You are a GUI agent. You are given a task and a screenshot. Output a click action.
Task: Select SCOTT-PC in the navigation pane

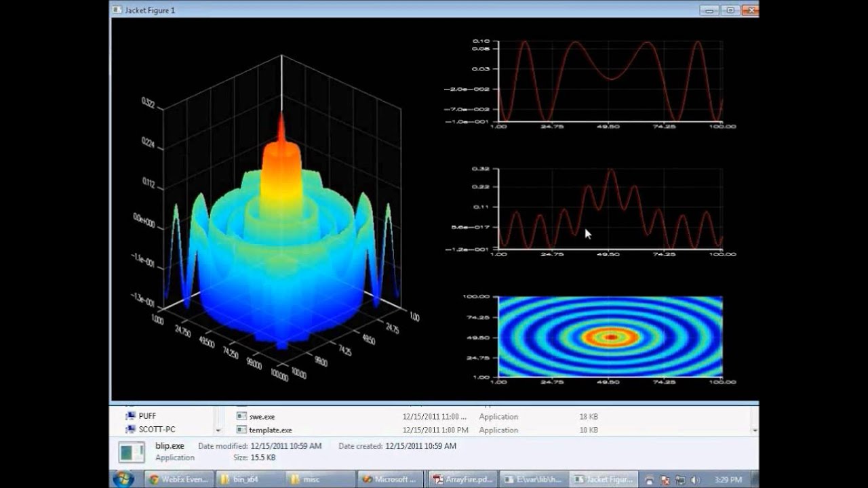(x=157, y=430)
